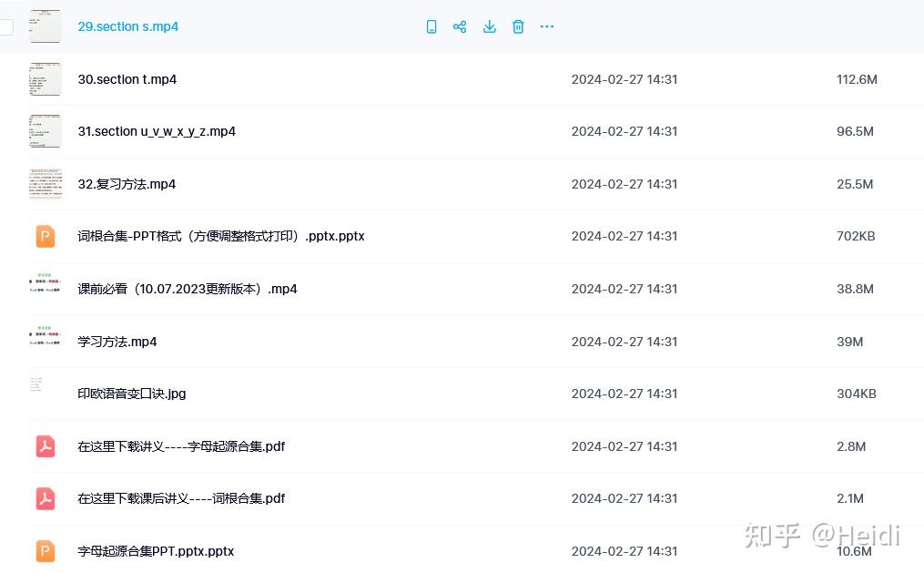This screenshot has height=573, width=924.
Task: Click the 2.8M size value
Action: (851, 446)
